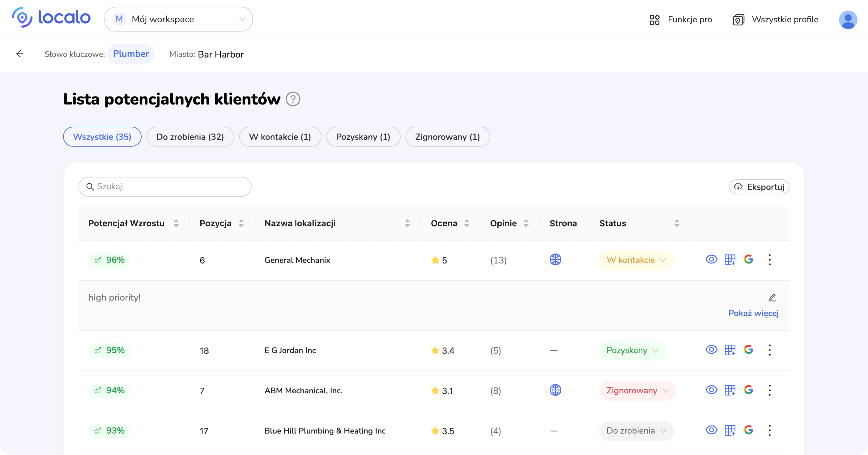Image resolution: width=868 pixels, height=455 pixels.
Task: Click the Eksportuj button
Action: (759, 187)
